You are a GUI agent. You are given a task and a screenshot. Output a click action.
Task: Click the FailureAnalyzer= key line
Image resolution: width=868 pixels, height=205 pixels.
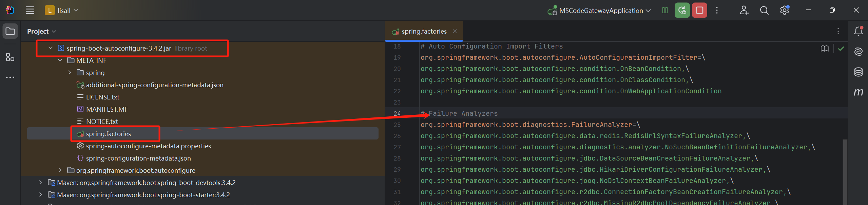(531, 125)
